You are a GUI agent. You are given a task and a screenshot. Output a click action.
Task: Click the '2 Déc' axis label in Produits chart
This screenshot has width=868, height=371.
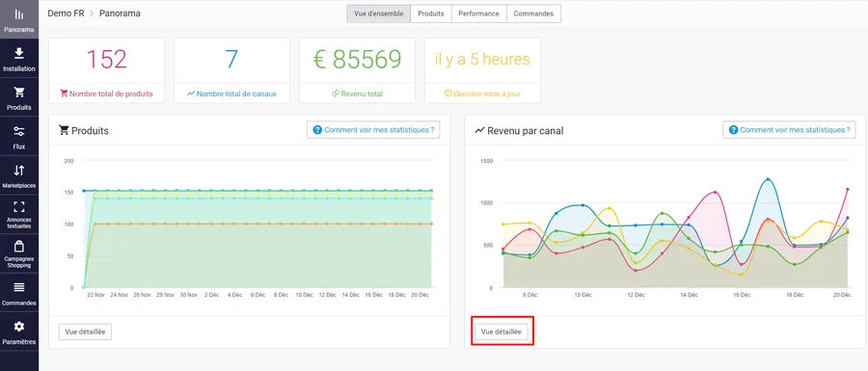click(x=212, y=295)
